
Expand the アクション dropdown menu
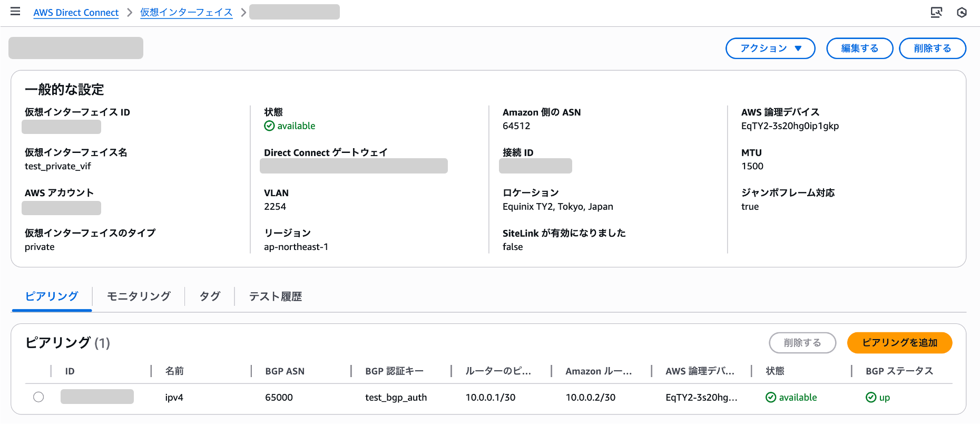(x=770, y=49)
